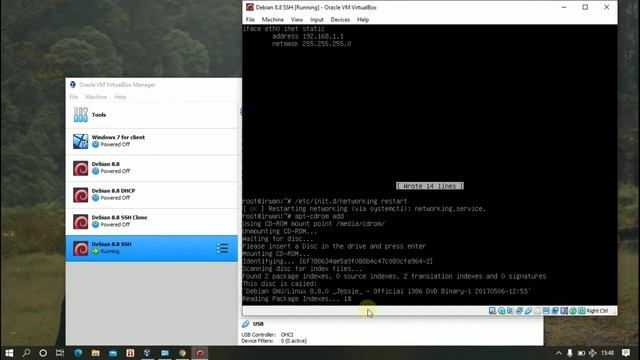Select the Debian 8.8 SSH Clone machine
The image size is (640, 360).
tap(151, 222)
